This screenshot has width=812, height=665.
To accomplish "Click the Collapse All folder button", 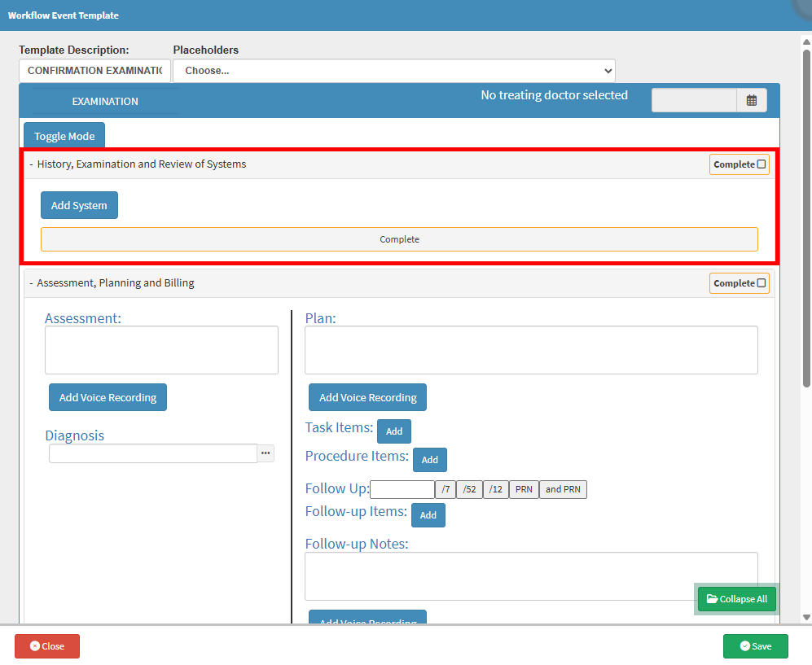I will (737, 599).
